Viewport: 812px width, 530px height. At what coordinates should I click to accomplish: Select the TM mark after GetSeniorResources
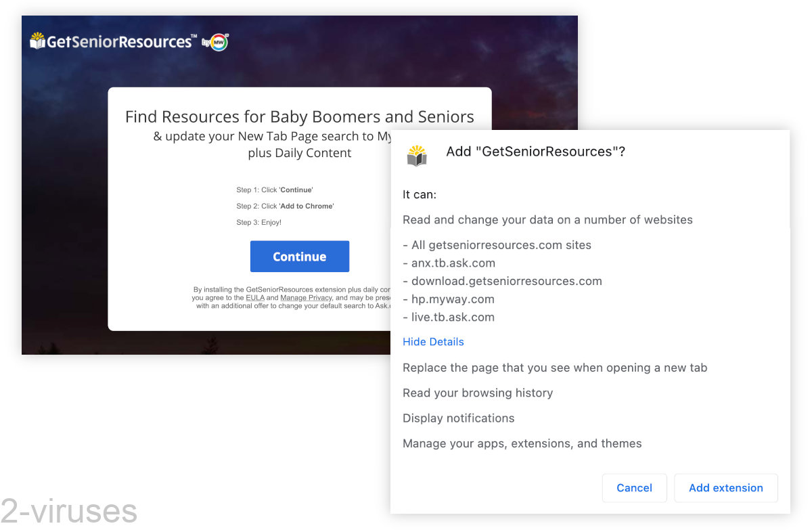pos(194,35)
